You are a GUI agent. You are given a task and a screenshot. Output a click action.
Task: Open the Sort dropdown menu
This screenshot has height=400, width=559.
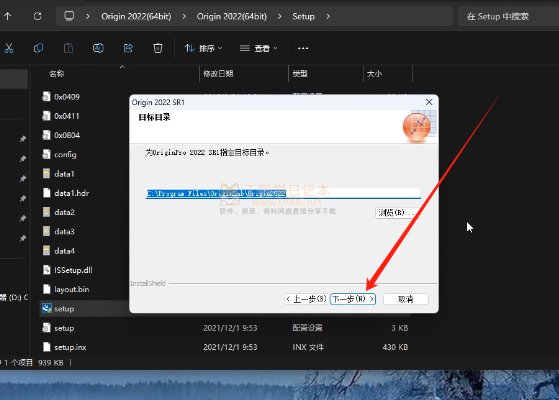pyautogui.click(x=204, y=48)
